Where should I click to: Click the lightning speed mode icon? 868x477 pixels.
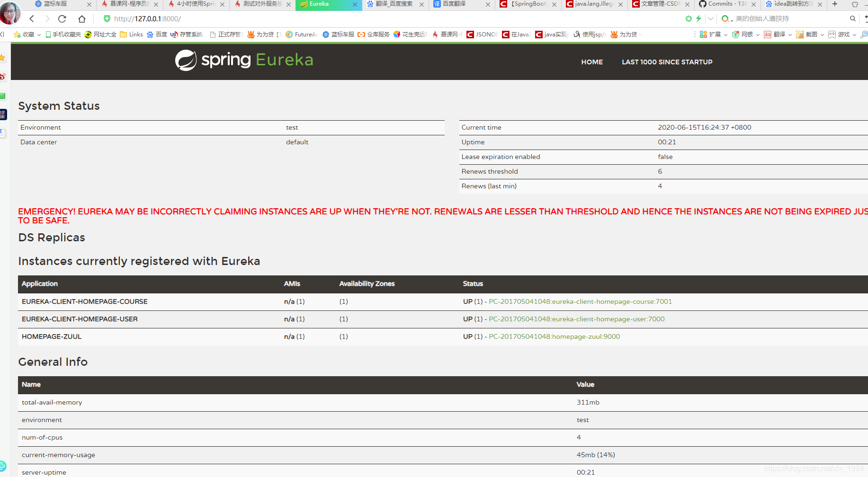(698, 19)
